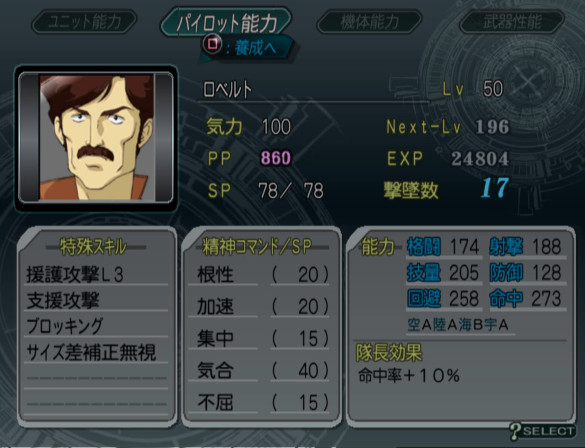Choose the 気合 spirit command
585x448 pixels.
(x=263, y=370)
